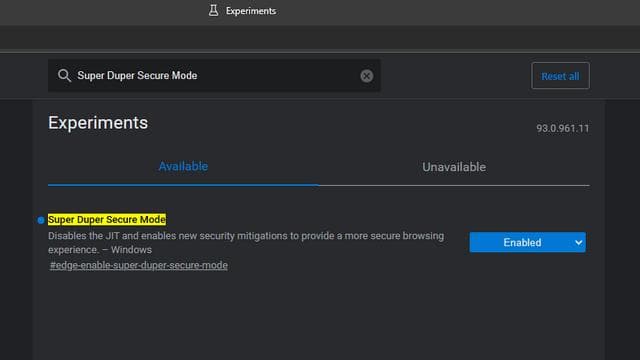Switch to the Available tab
This screenshot has height=360, width=640.
[x=183, y=167]
